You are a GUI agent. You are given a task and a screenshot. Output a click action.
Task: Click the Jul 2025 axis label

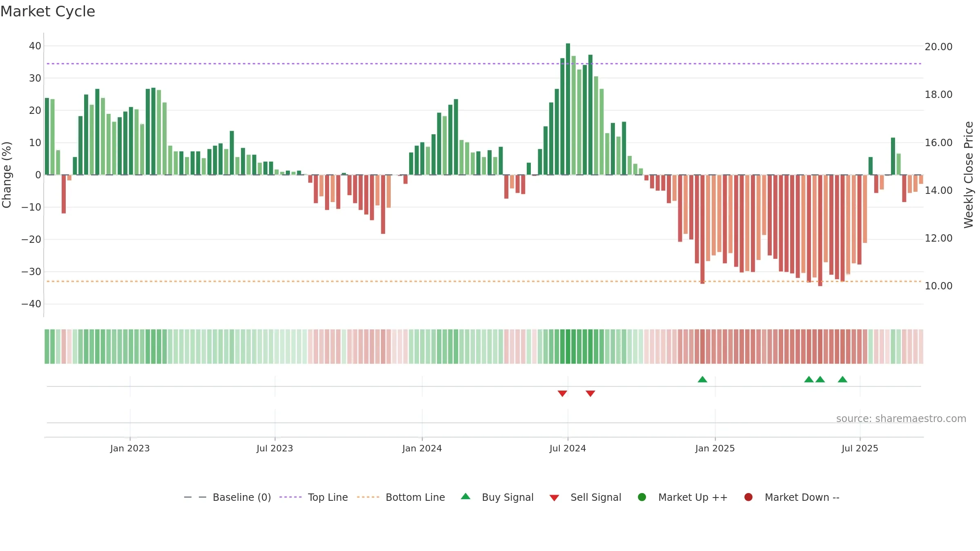point(860,448)
